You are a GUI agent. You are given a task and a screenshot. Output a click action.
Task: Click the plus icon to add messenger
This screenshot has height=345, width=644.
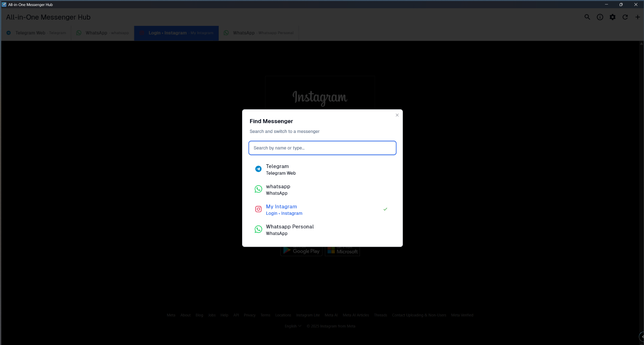pos(638,17)
